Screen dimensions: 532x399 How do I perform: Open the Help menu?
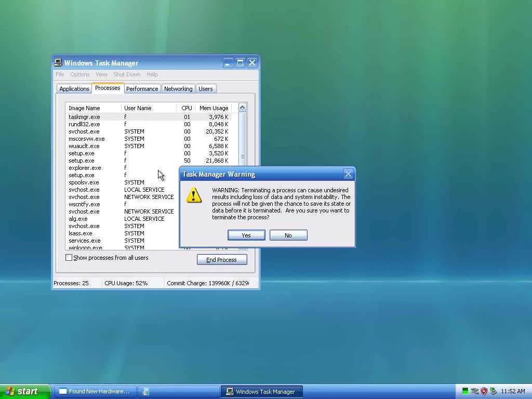[152, 74]
